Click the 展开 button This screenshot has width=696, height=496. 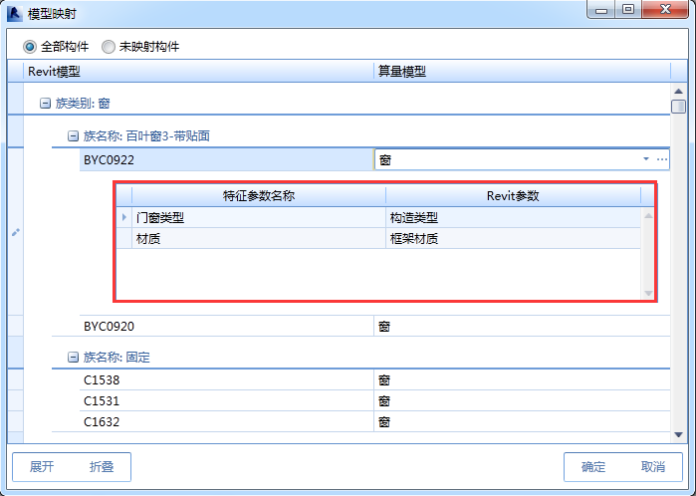[42, 467]
